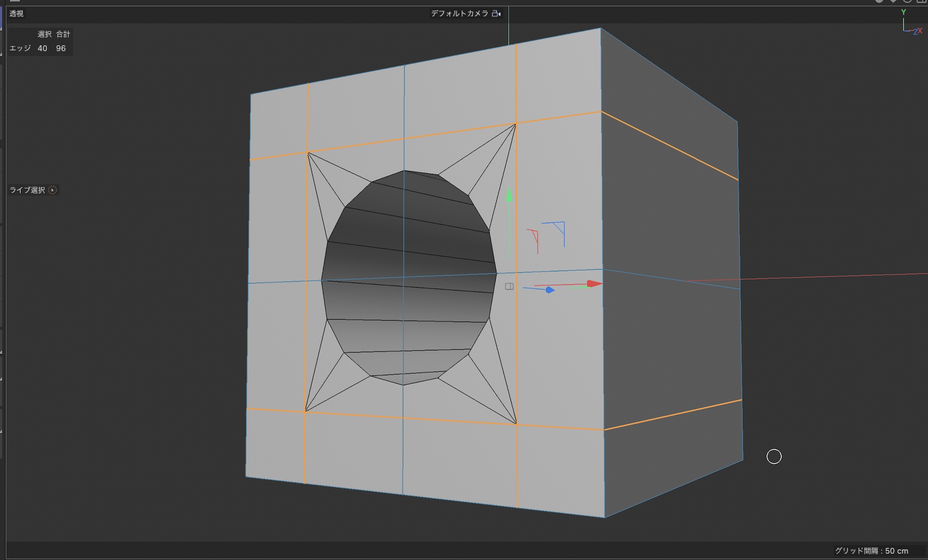Open the 透視 projection menu
The image size is (928, 560).
16,13
